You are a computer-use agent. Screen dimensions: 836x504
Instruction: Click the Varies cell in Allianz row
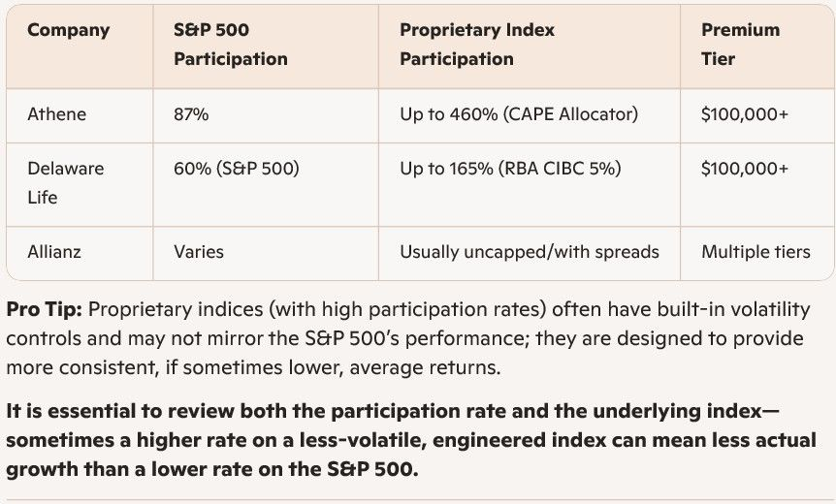199,252
